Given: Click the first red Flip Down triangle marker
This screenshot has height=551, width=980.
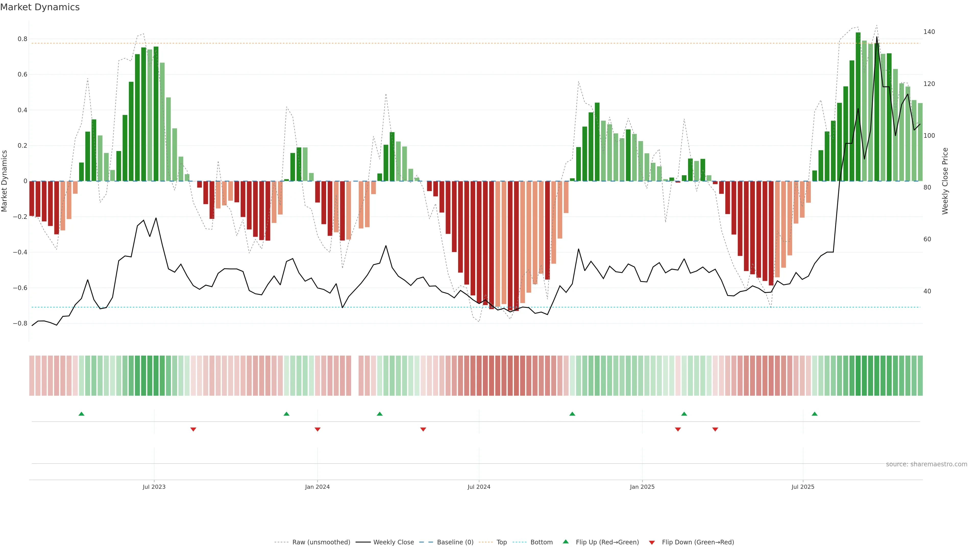Looking at the screenshot, I should click(193, 429).
